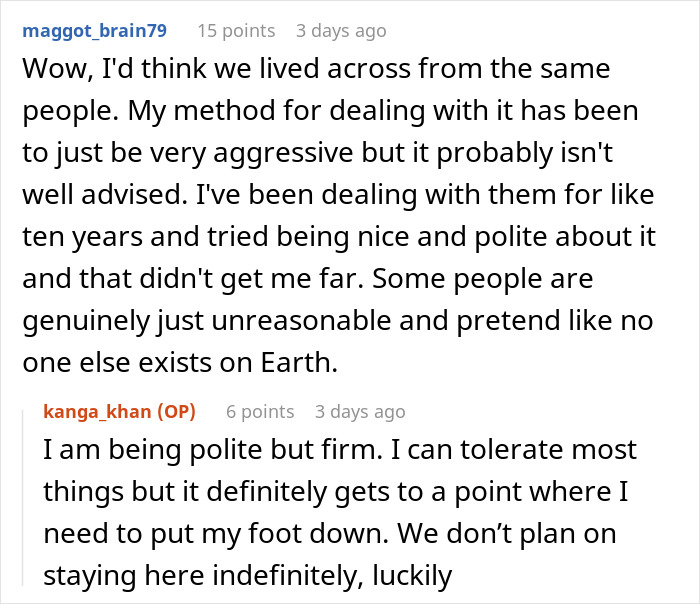700x604 pixels.
Task: Click the phrase 'ten years' in comment
Action: click(83, 237)
